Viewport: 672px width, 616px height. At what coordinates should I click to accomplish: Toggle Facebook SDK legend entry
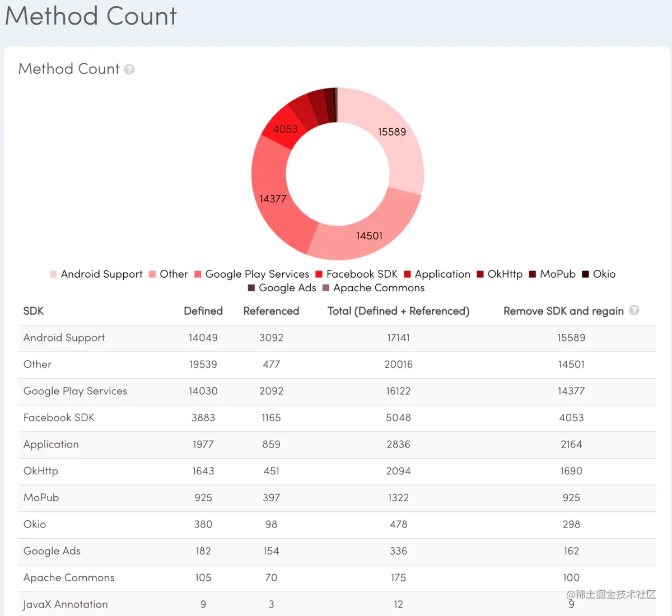(x=356, y=274)
